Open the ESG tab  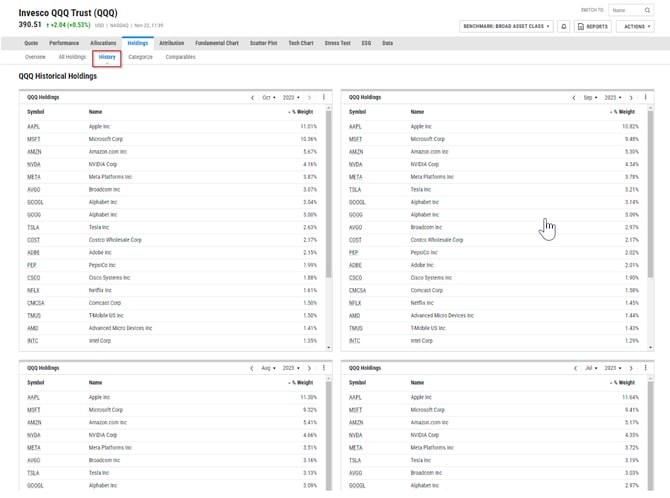click(x=366, y=43)
